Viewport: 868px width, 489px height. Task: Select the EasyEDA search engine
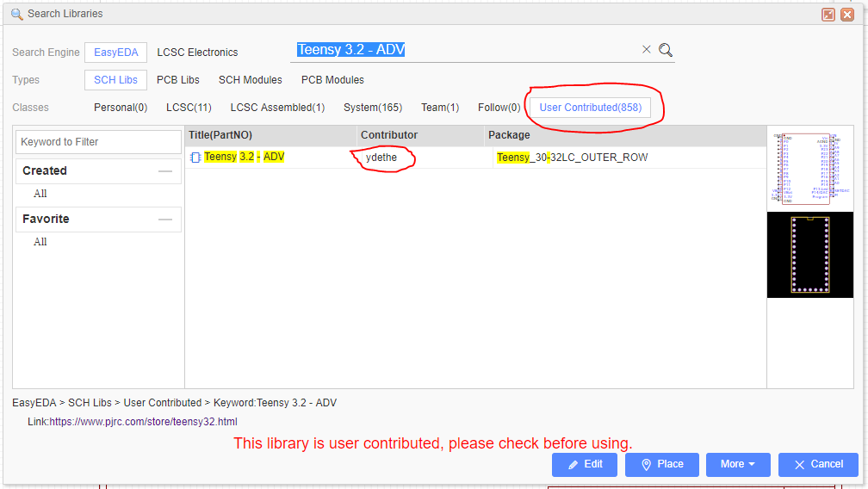pos(115,53)
